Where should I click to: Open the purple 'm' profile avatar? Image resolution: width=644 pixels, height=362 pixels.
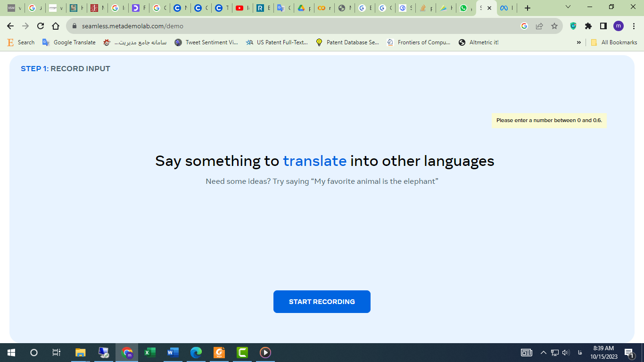point(619,26)
